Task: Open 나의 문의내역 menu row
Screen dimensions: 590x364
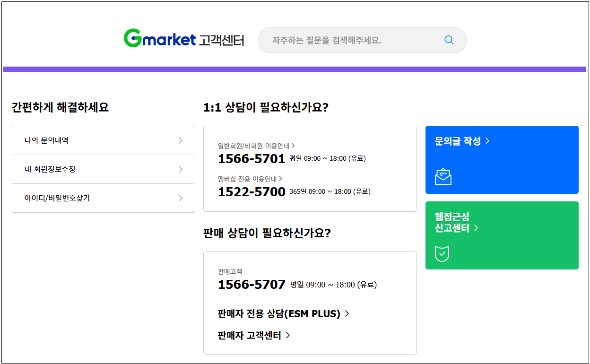Action: (x=104, y=140)
